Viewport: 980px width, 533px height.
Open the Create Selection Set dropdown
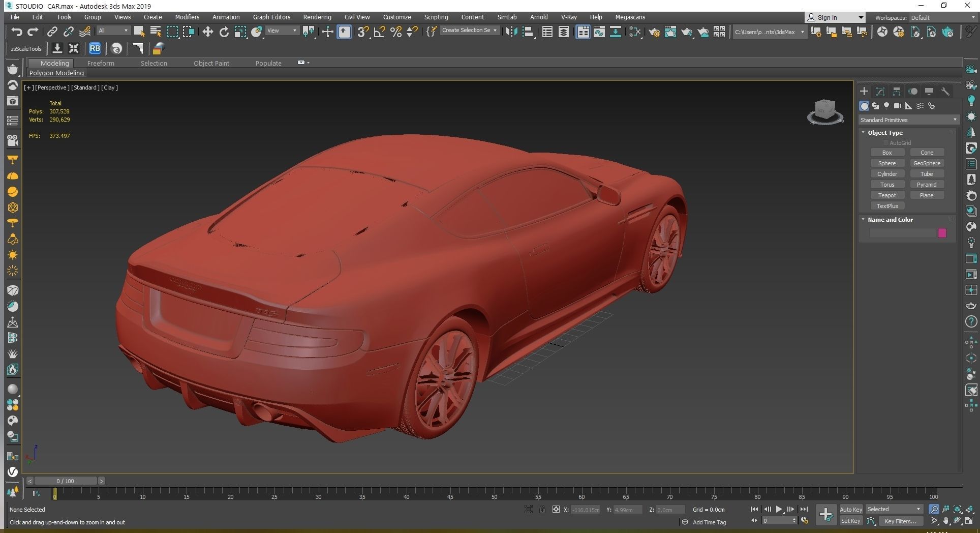click(x=470, y=31)
